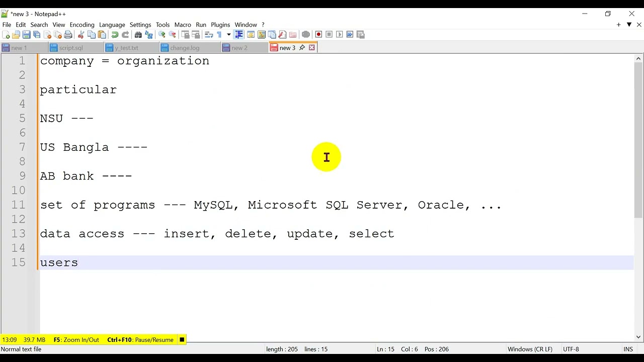
Task: Toggle synchronized vertical scrolling
Action: point(185,35)
